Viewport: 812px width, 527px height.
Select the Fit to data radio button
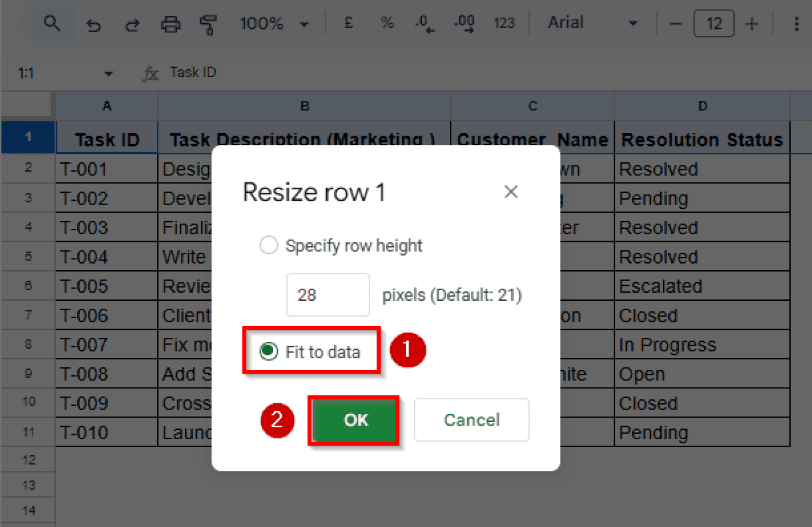[269, 351]
